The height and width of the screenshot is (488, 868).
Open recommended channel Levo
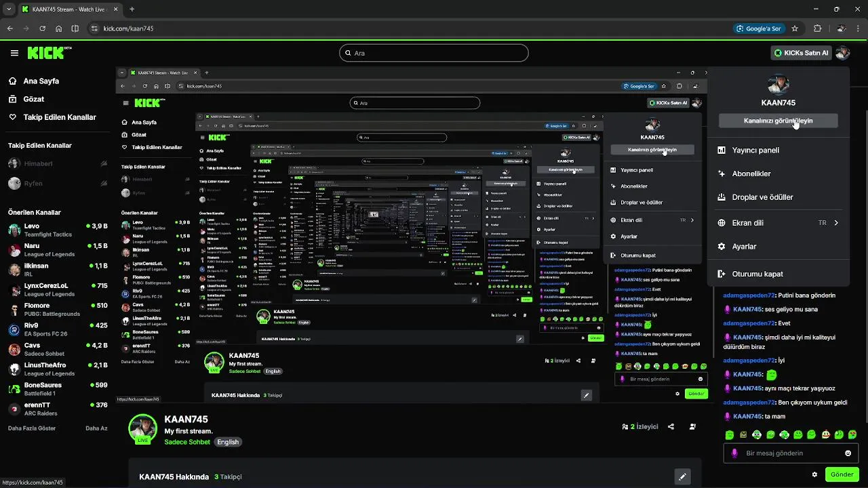(x=58, y=230)
